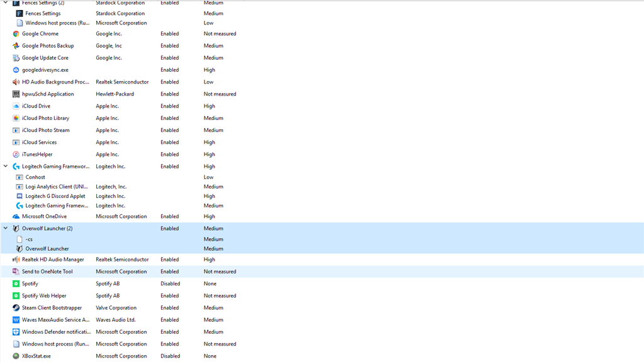This screenshot has width=644, height=362.
Task: Click Google Chrome's Not measured impact
Action: point(219,34)
